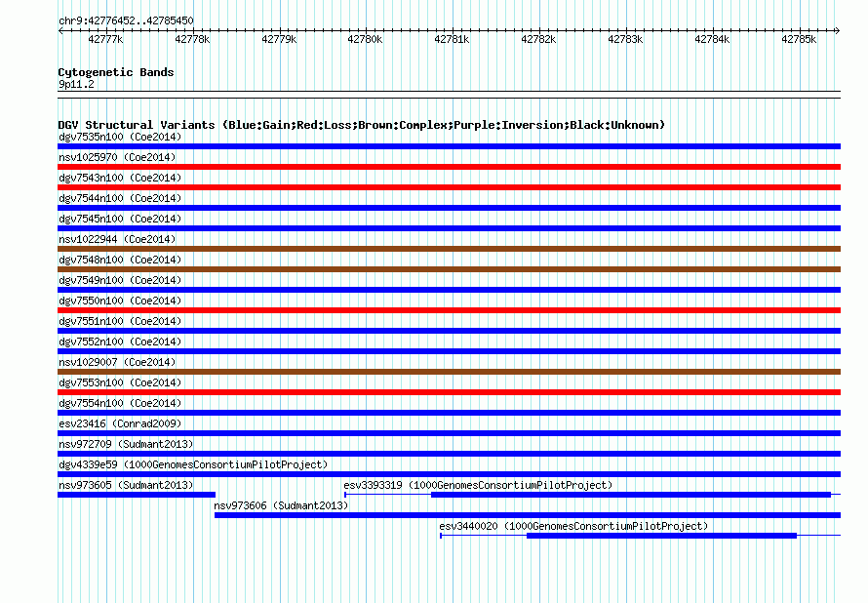Viewport: 868px width, 603px height.
Task: Click the 42784k ruler tick label
Action: pyautogui.click(x=713, y=39)
